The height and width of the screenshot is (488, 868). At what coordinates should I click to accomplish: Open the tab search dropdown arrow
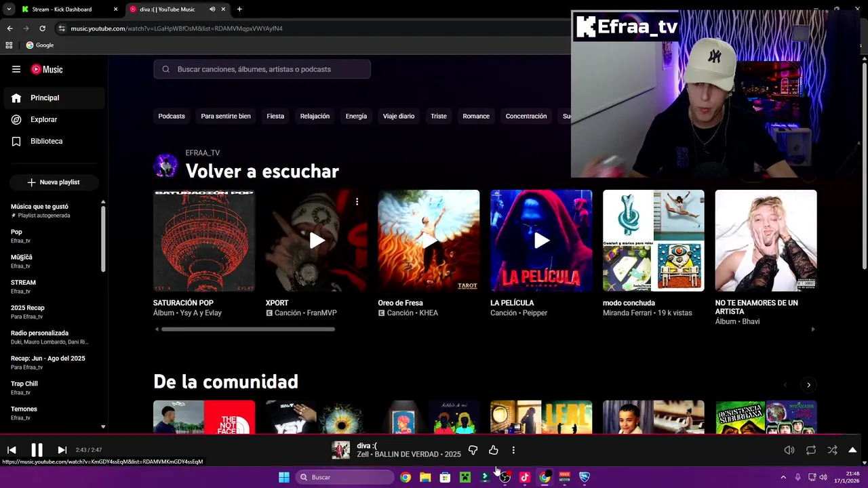[9, 9]
